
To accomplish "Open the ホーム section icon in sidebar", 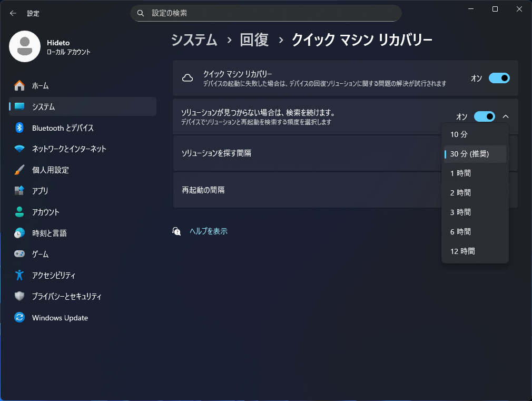I will (x=20, y=85).
